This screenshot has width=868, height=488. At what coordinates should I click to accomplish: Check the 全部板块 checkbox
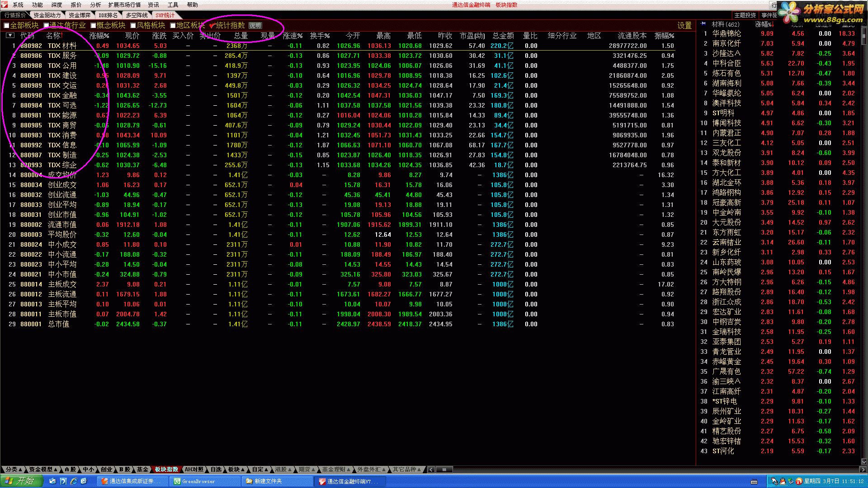[6, 25]
